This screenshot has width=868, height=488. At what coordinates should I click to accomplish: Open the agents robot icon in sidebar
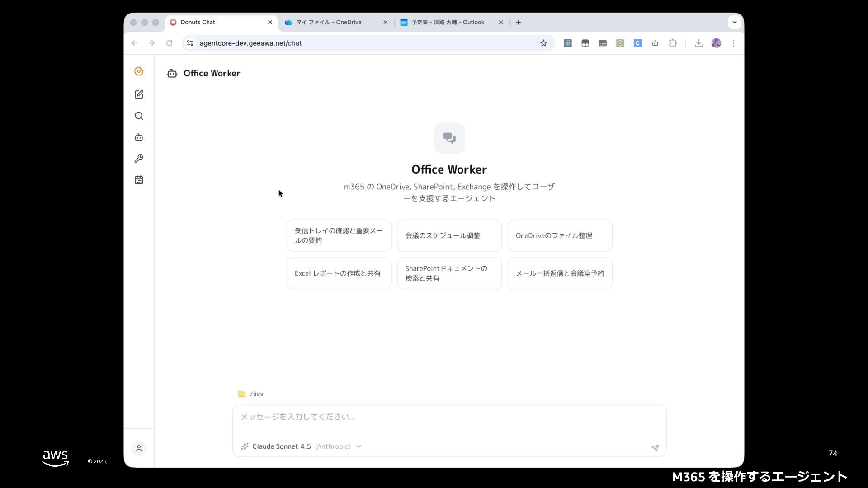(x=139, y=137)
